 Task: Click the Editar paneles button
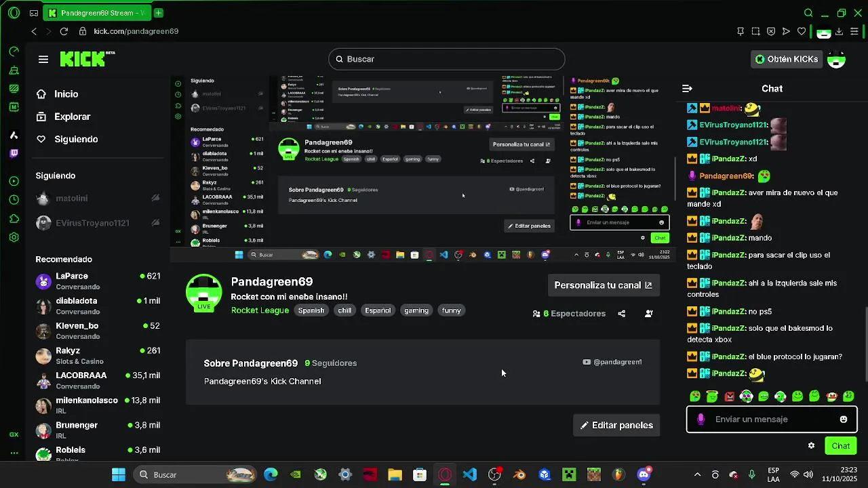tap(616, 426)
